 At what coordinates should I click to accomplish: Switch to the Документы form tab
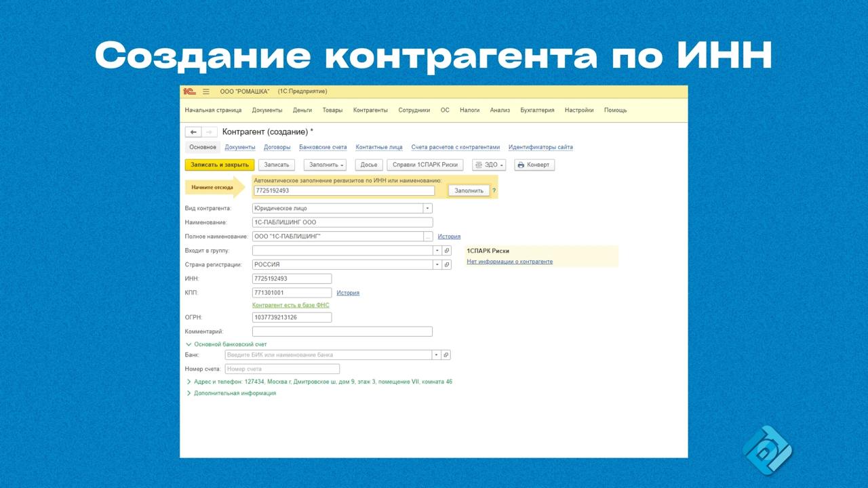point(240,147)
